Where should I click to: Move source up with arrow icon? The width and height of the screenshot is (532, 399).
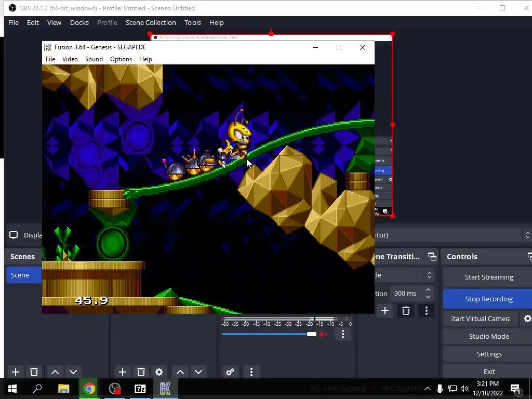(180, 372)
